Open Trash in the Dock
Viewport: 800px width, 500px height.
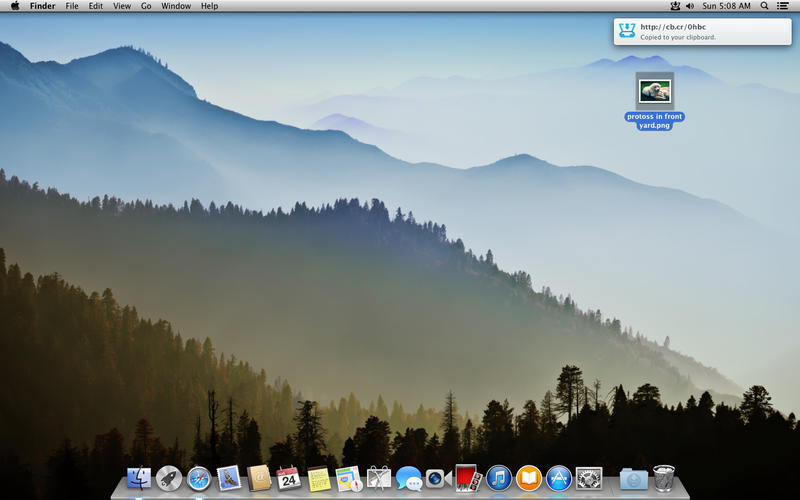coord(664,479)
